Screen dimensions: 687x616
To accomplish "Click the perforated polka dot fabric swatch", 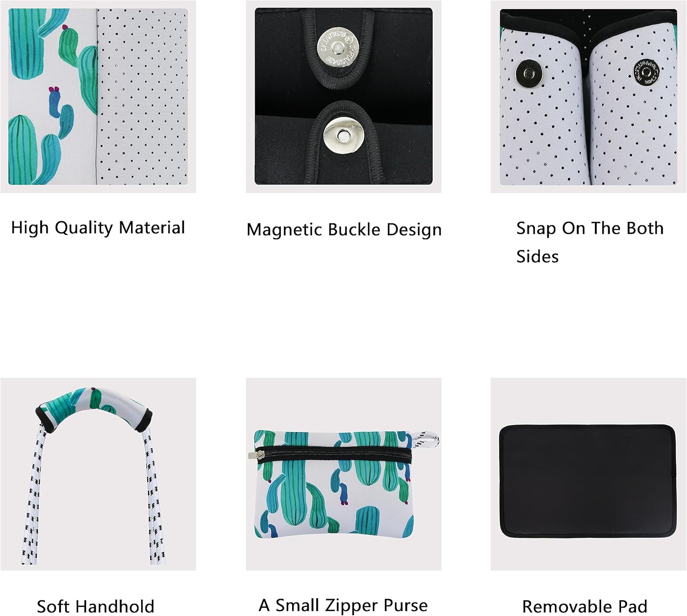I will tap(142, 97).
